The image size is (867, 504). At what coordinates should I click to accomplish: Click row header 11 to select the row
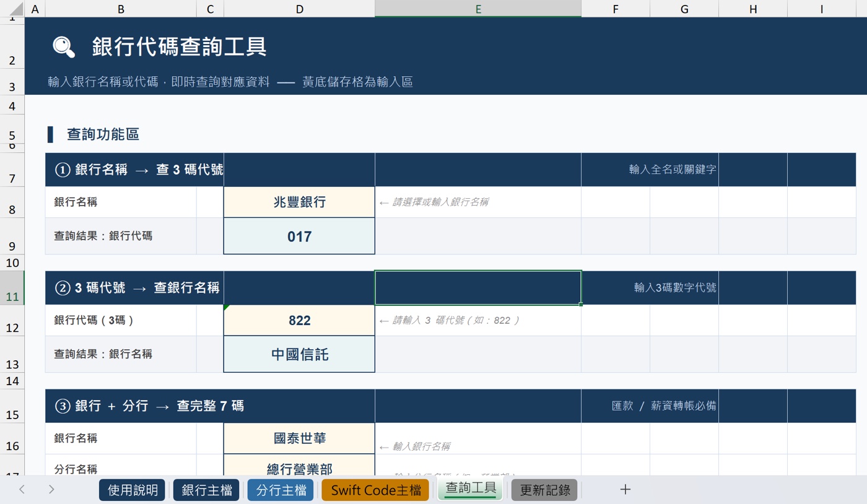(12, 297)
